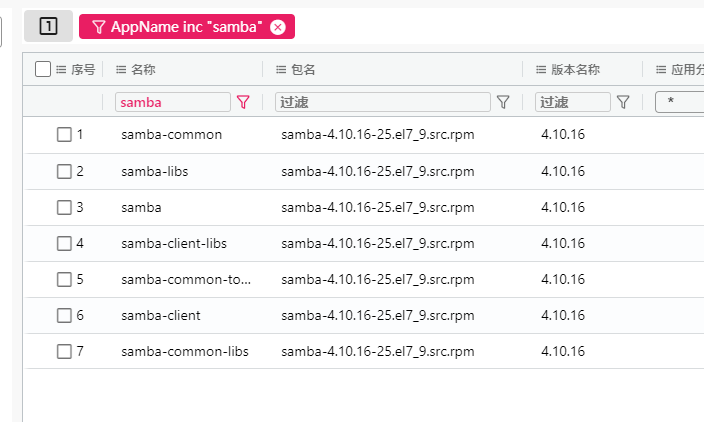
Task: Select the samba-libs name cell
Action: click(x=154, y=171)
